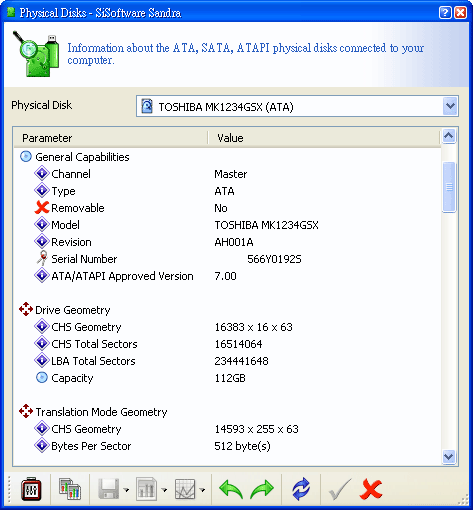Open the dropdown arrow beside Save icon
Image resolution: width=473 pixels, height=510 pixels.
pyautogui.click(x=126, y=490)
